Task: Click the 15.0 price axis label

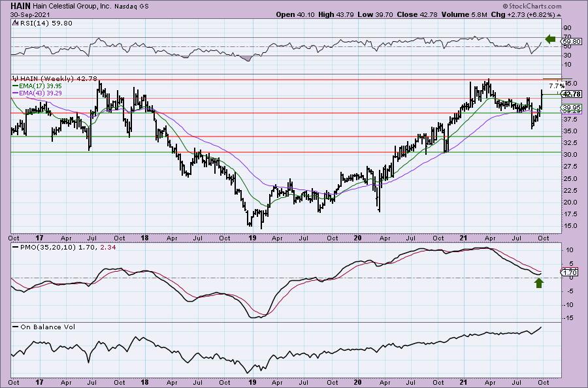Action: tap(570, 225)
